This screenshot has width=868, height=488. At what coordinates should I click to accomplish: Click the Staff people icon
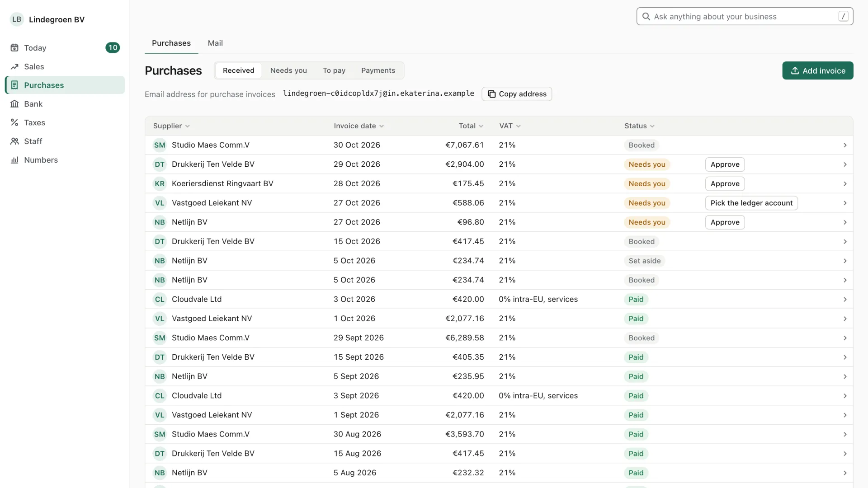[14, 141]
